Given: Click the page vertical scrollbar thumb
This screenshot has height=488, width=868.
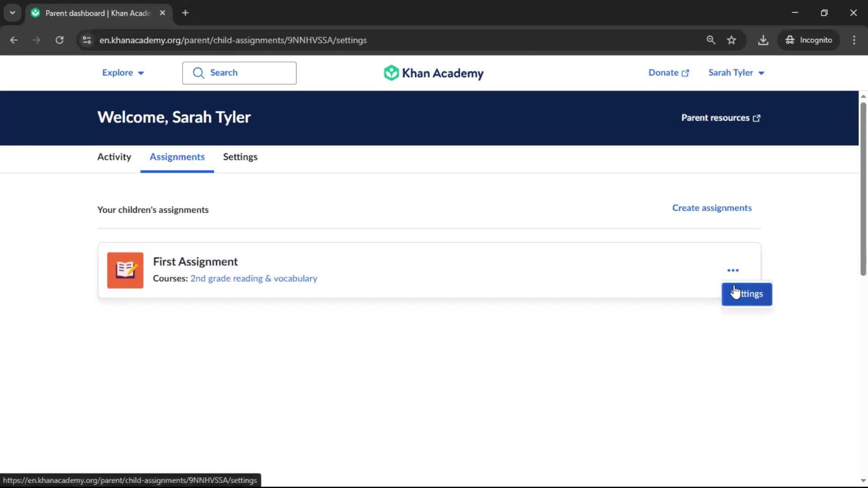Looking at the screenshot, I should coord(863,189).
